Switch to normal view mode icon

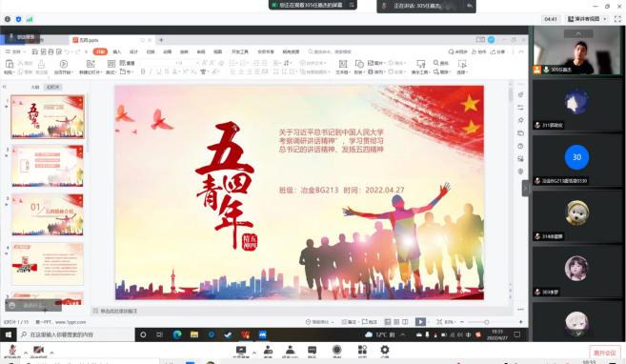(x=387, y=322)
